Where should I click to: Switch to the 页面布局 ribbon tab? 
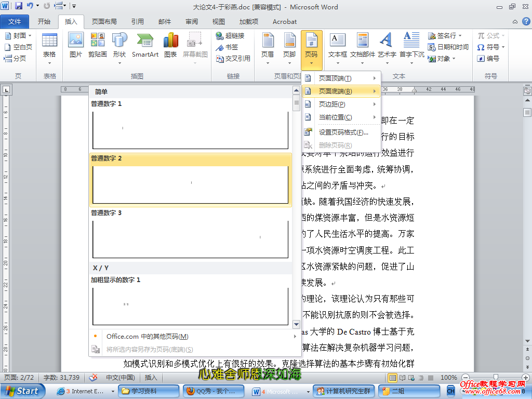tap(104, 22)
